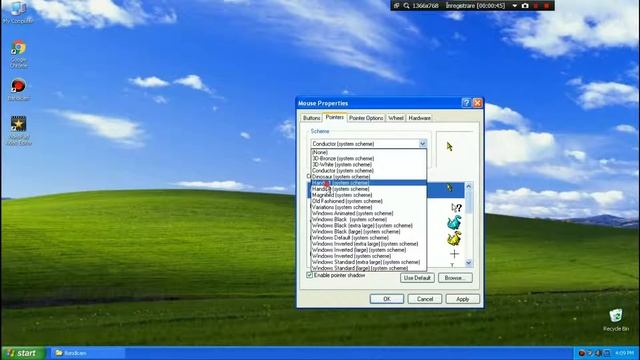Screen dimensions: 640x360
Task: Click Use Default button
Action: (x=417, y=278)
